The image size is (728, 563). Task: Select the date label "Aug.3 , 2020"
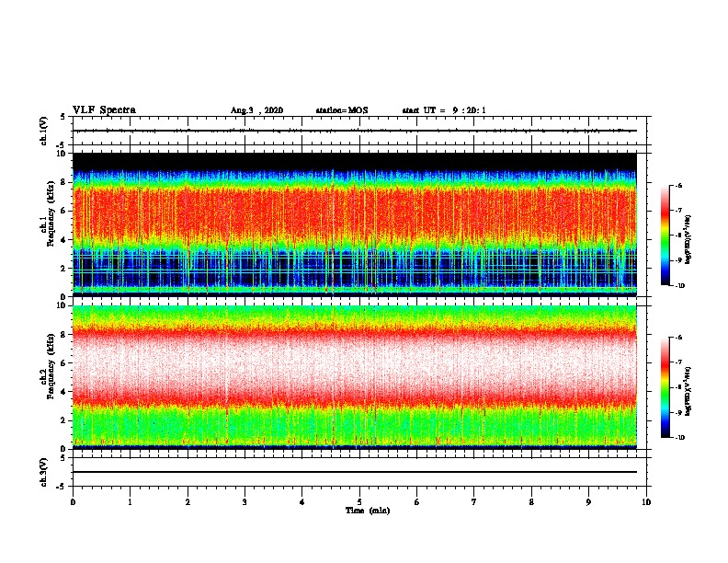256,110
